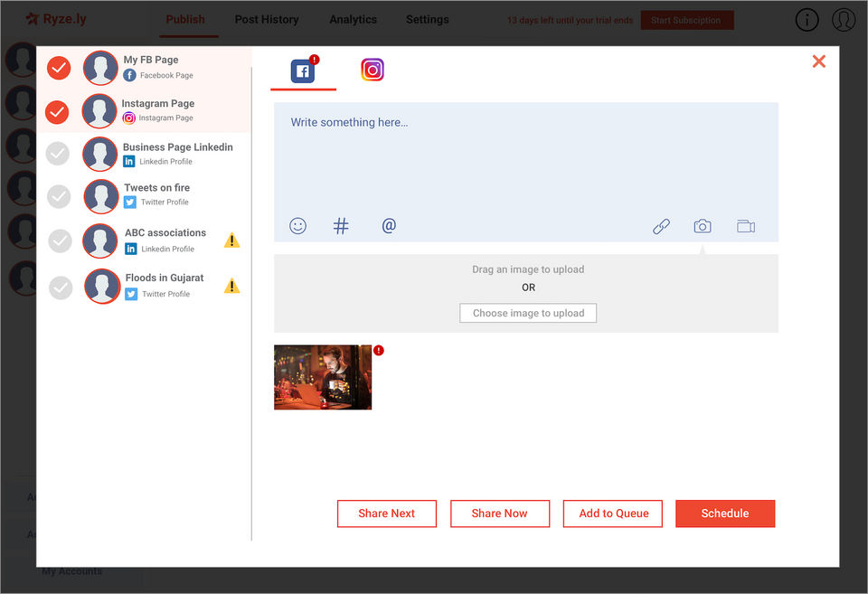This screenshot has height=594, width=868.
Task: Open the Analytics tab
Action: pyautogui.click(x=354, y=19)
